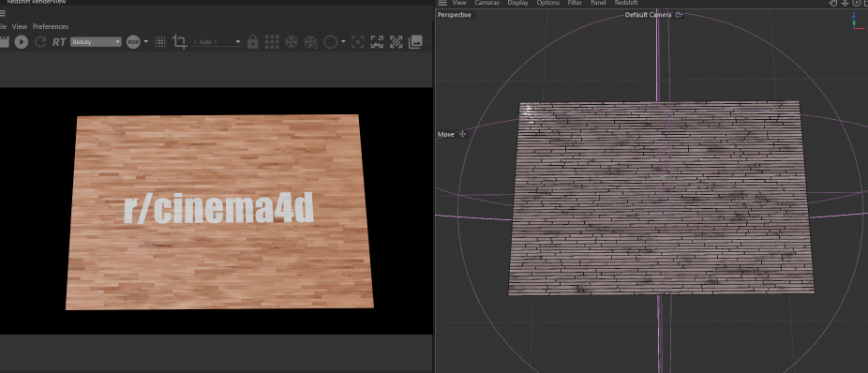Select the textured plane in Perspective viewport
The height and width of the screenshot is (373, 868).
(662, 197)
